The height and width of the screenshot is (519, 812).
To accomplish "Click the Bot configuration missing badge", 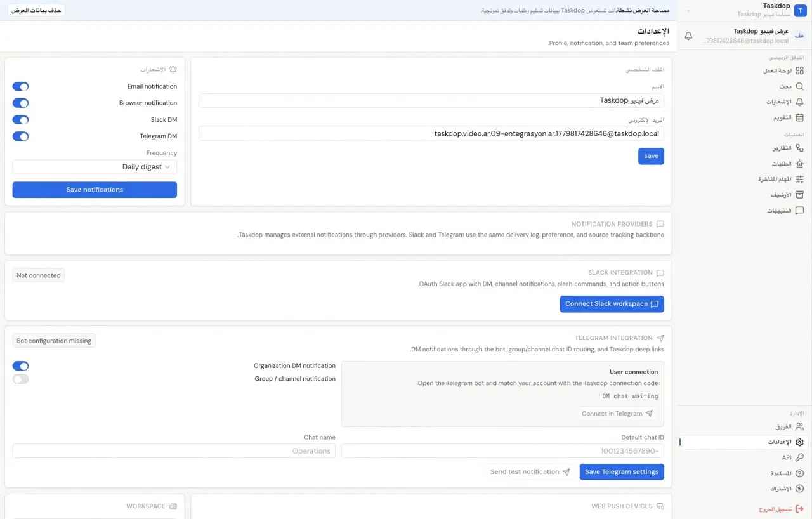I will pos(54,341).
